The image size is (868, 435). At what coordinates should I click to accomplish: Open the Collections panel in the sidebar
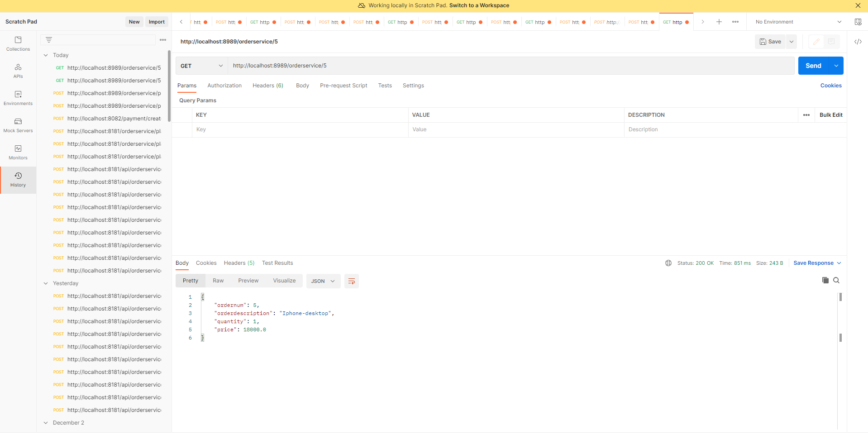[18, 43]
